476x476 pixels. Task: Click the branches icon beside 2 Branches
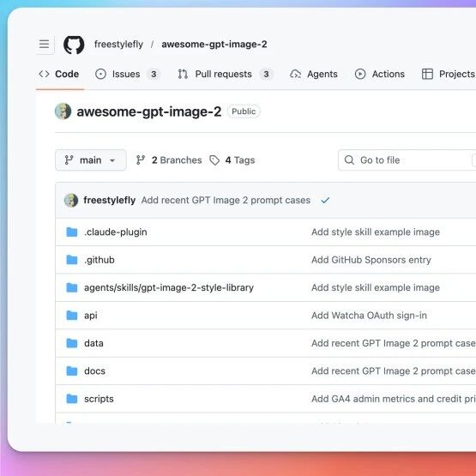[141, 160]
